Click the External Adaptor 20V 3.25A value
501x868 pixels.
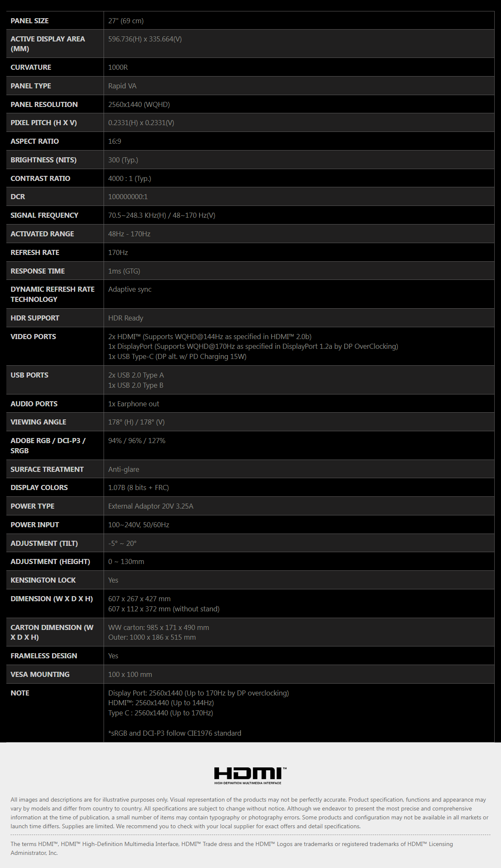click(151, 506)
